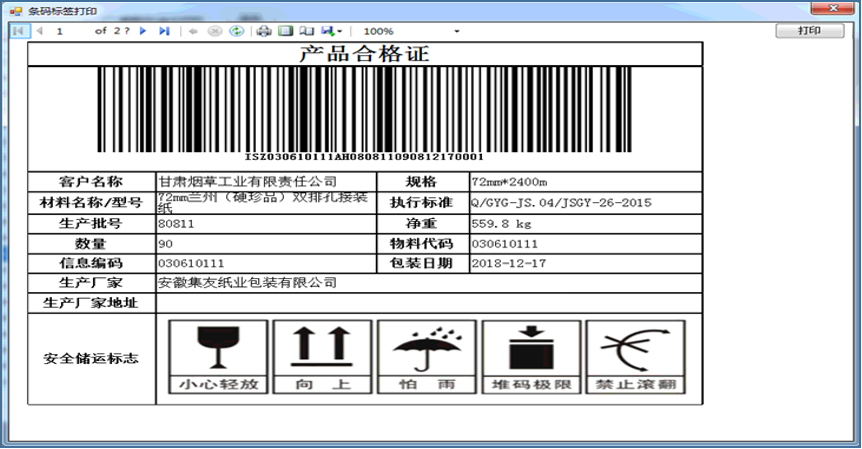Click the 向上 this-way-up arrows symbol
Image resolution: width=862 pixels, height=449 pixels.
(x=322, y=357)
